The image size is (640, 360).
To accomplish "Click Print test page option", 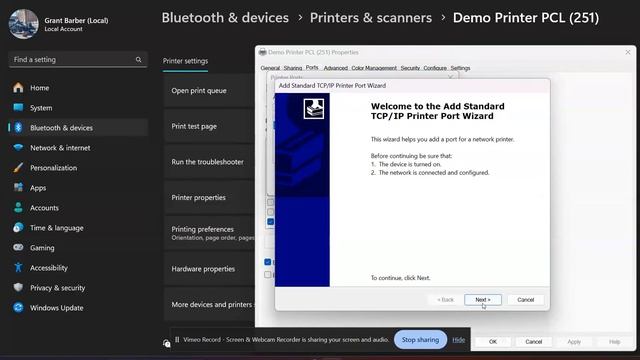I will (x=209, y=126).
